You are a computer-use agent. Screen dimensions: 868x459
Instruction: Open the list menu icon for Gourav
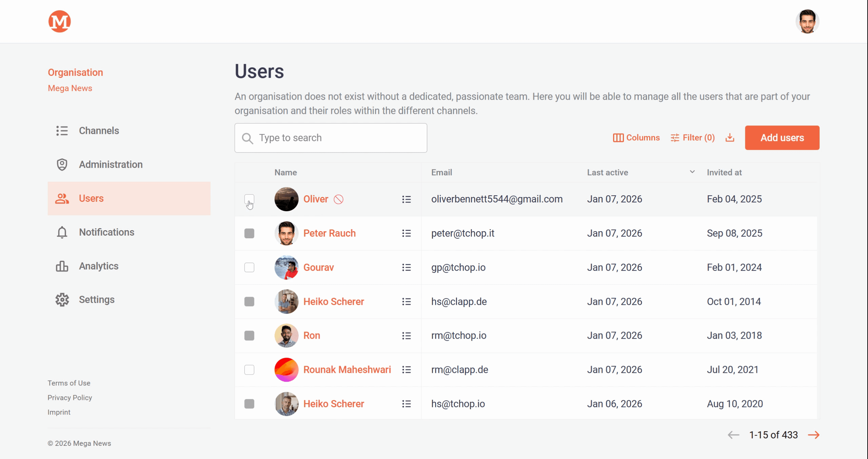406,267
